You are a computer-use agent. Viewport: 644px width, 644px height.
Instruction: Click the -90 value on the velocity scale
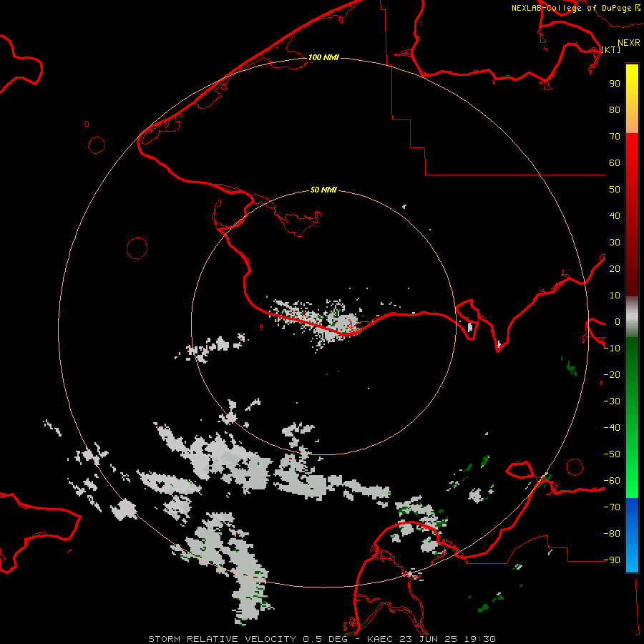click(612, 560)
